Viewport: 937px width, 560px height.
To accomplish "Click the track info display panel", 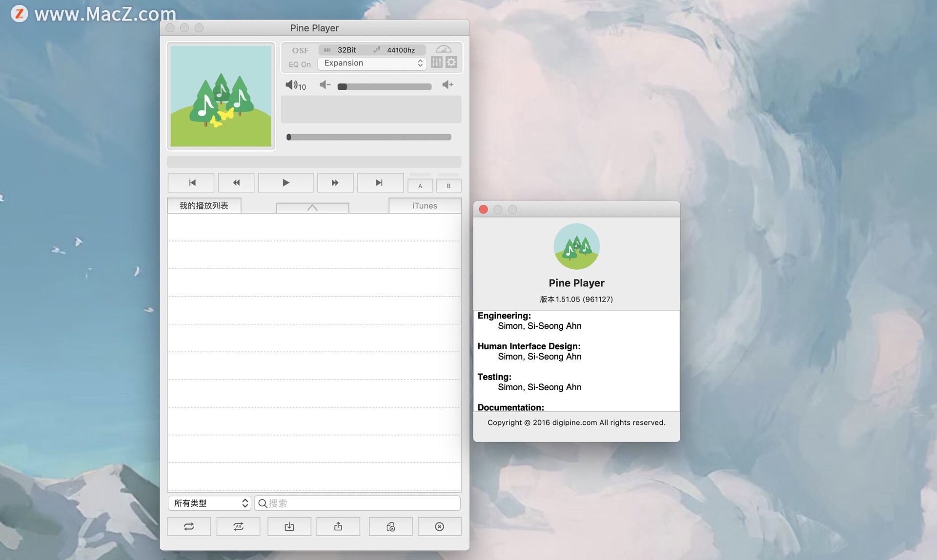I will [x=371, y=109].
